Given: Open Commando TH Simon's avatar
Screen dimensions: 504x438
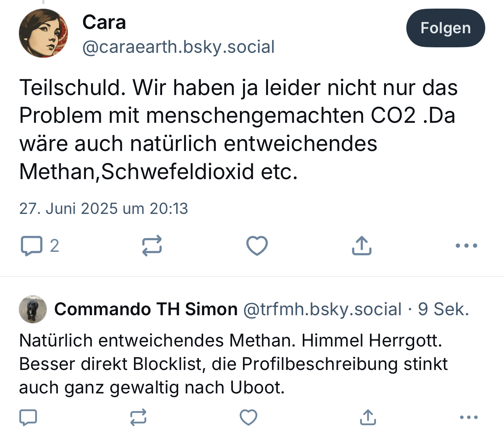Looking at the screenshot, I should click(x=33, y=309).
